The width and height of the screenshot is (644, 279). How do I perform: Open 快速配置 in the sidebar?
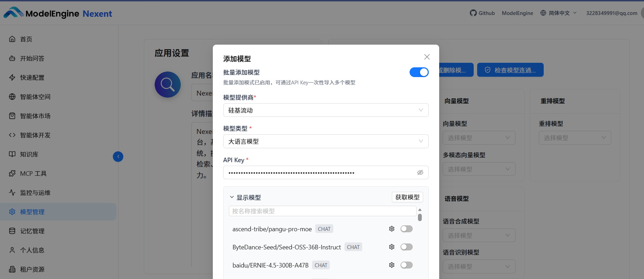(x=58, y=77)
